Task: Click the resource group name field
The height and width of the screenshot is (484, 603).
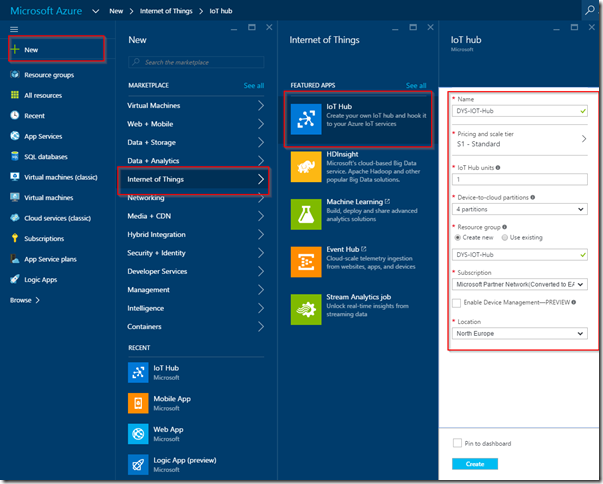Action: [520, 254]
